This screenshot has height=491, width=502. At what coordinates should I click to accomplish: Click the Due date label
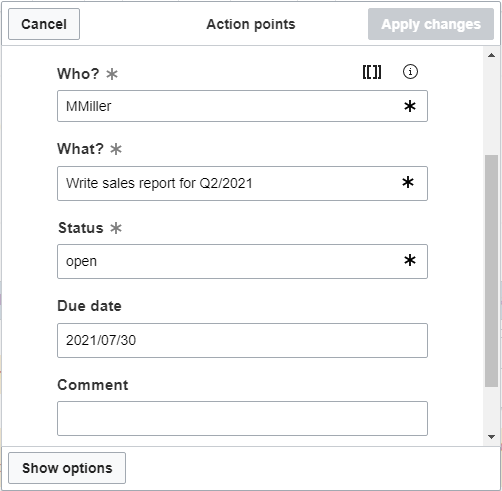89,306
